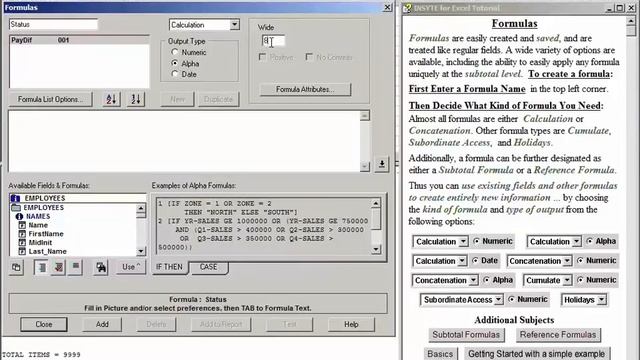Select Date output type
Image resolution: width=640 pixels, height=360 pixels.
coord(175,74)
